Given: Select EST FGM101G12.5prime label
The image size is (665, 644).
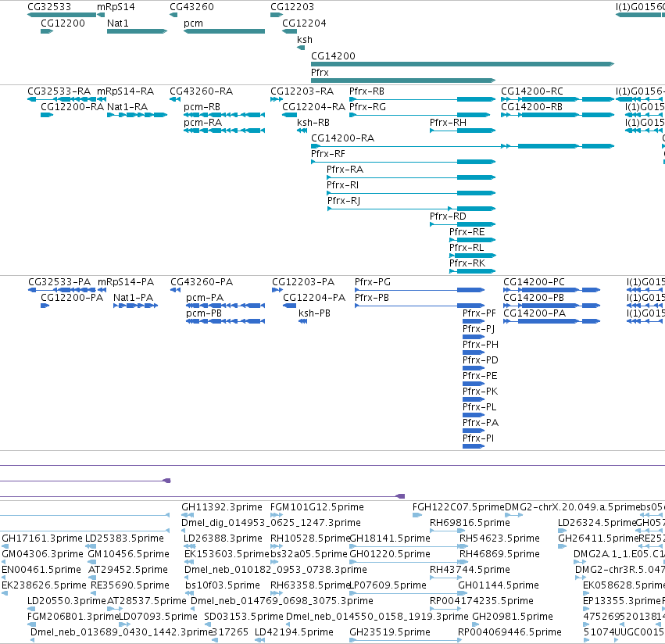Looking at the screenshot, I should 316,507.
